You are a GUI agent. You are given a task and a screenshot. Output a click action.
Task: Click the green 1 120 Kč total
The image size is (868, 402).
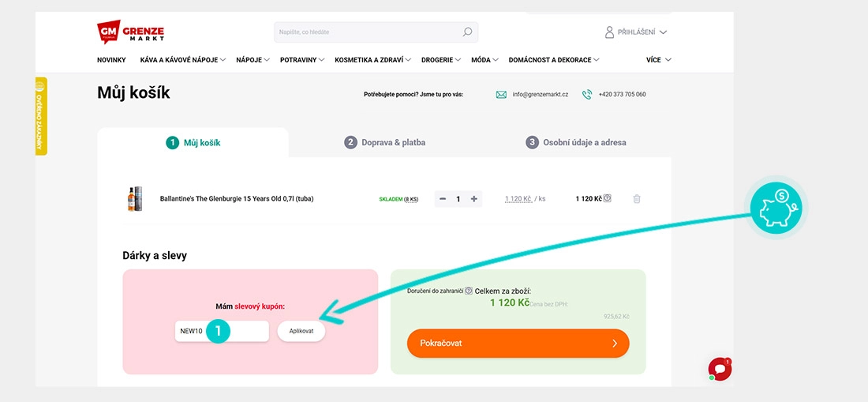510,303
